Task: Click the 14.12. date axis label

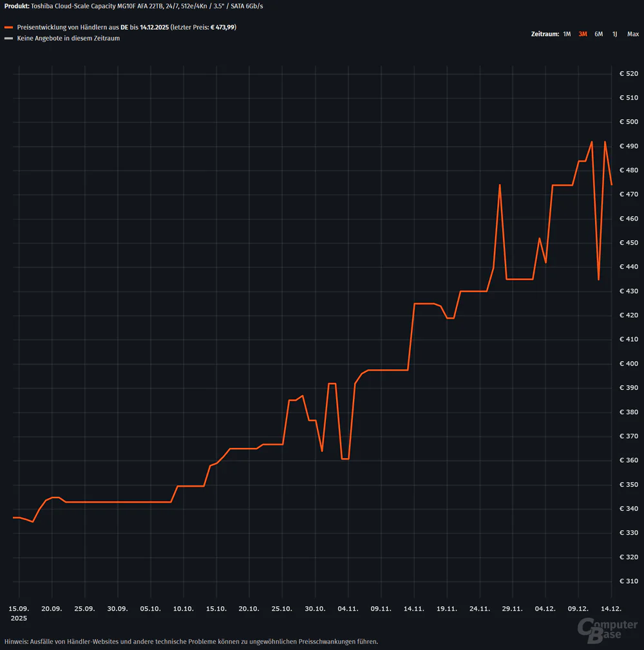Action: pyautogui.click(x=611, y=608)
